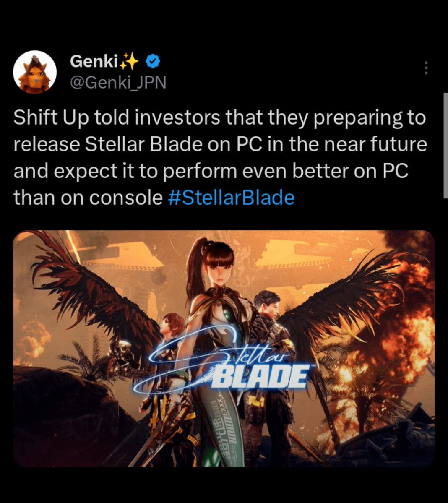Open the Stellar Blade artwork image
Screen dimensions: 448x503
224,349
